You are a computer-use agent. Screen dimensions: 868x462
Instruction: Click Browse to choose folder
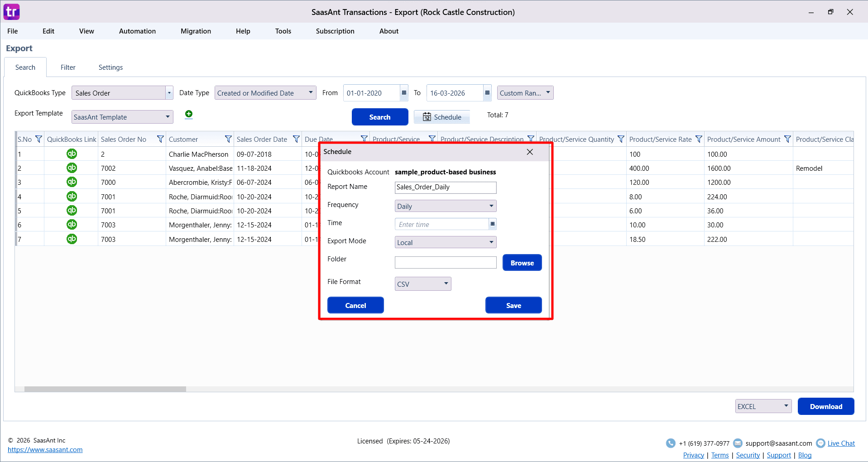point(522,263)
